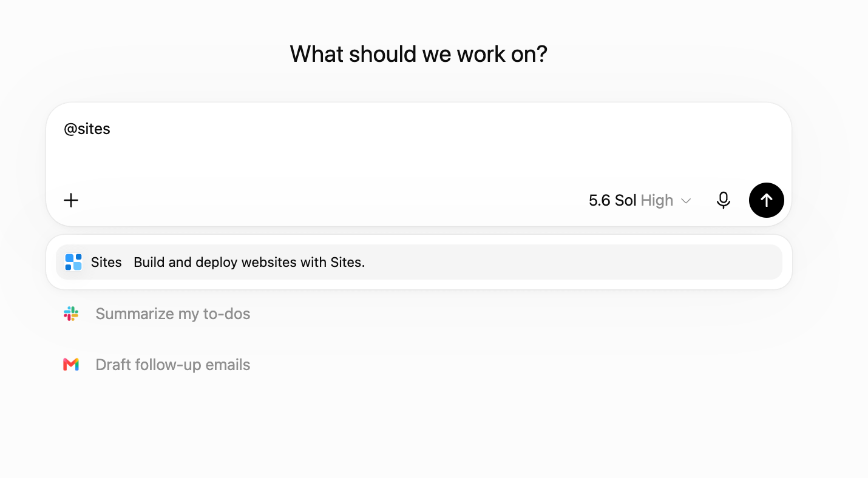Click the blue Sites app icon
The height and width of the screenshot is (478, 868).
point(73,262)
